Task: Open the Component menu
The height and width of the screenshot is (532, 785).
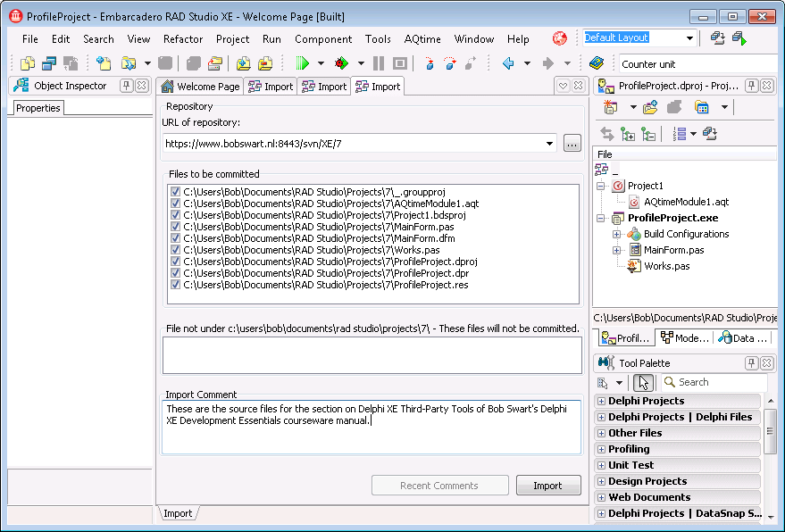Action: (323, 39)
